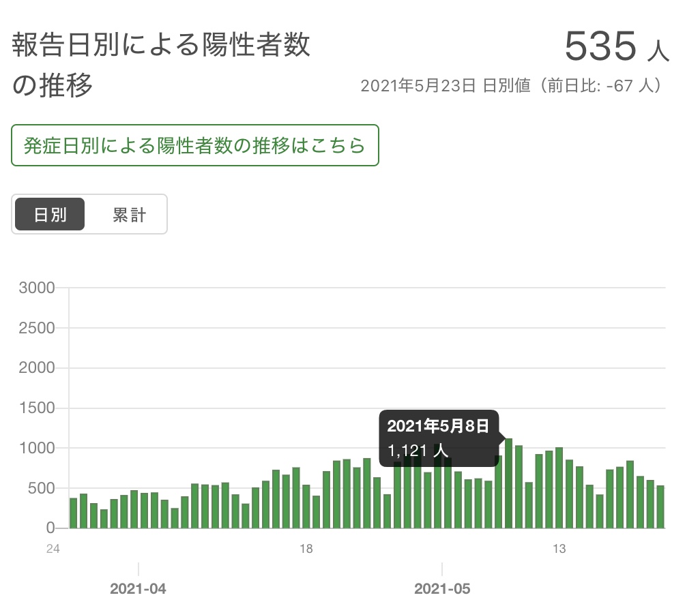
Task: Click the first bar at chart's left end
Action: tap(74, 513)
